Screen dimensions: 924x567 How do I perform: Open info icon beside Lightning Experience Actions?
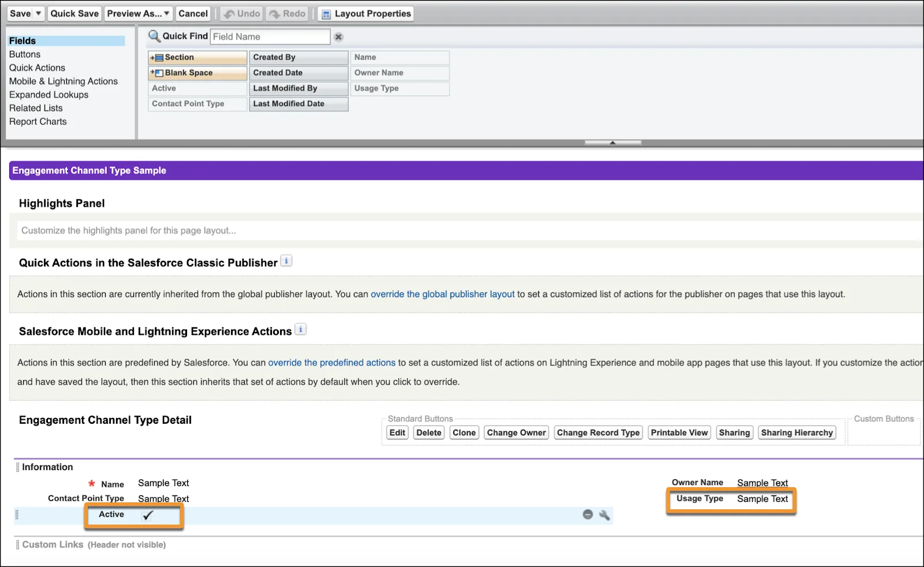[300, 330]
